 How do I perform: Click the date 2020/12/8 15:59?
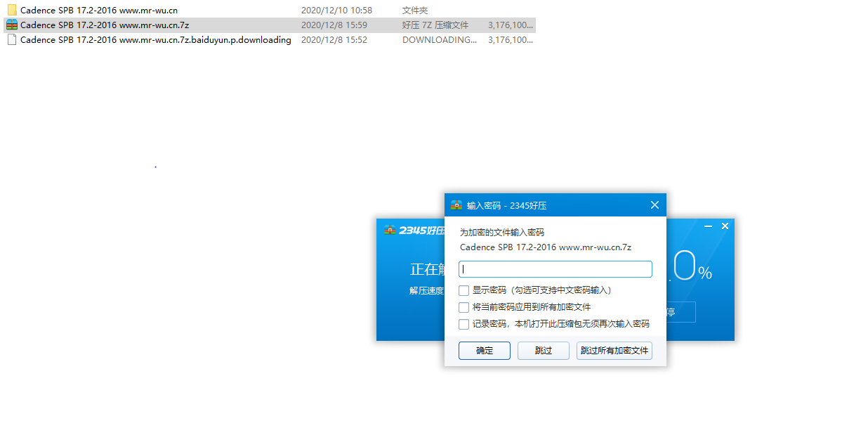coord(334,25)
